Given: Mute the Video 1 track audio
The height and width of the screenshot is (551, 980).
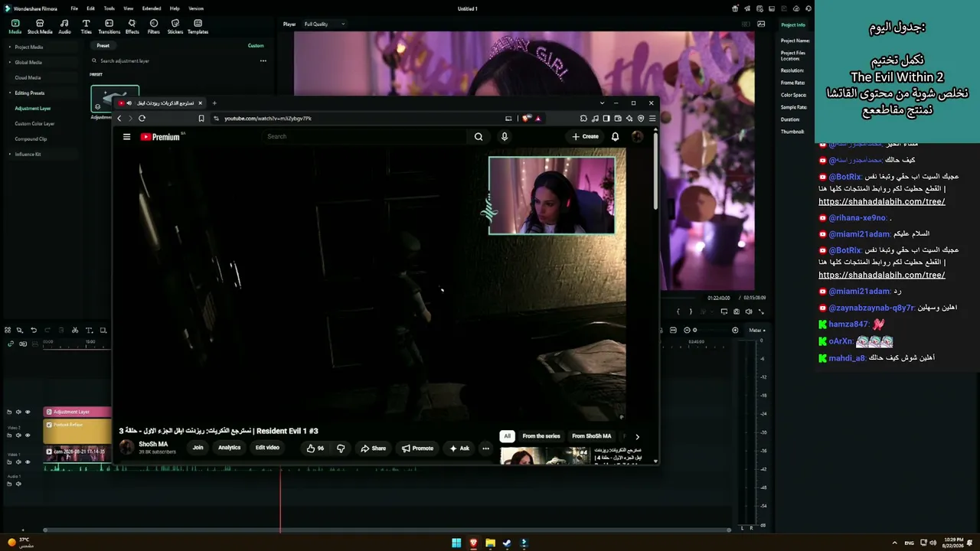Looking at the screenshot, I should coord(18,462).
